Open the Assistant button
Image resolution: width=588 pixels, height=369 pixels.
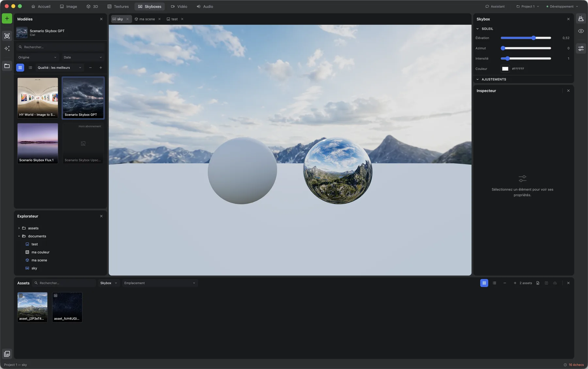[x=495, y=7]
